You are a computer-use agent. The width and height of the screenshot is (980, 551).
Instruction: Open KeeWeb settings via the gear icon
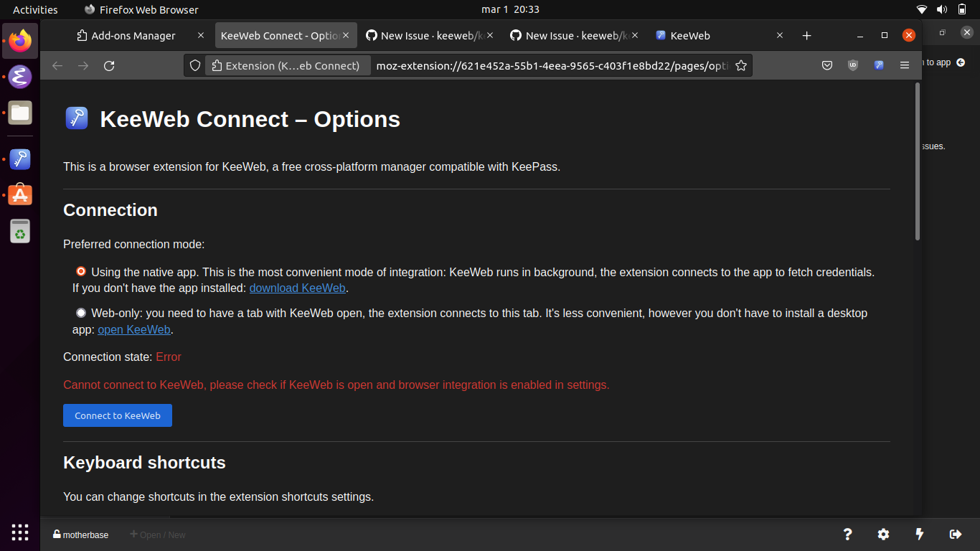coord(883,534)
